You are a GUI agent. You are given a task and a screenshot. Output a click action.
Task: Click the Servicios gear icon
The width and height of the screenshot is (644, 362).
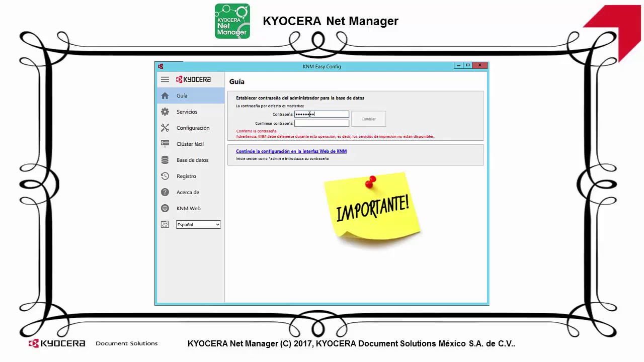pyautogui.click(x=165, y=112)
